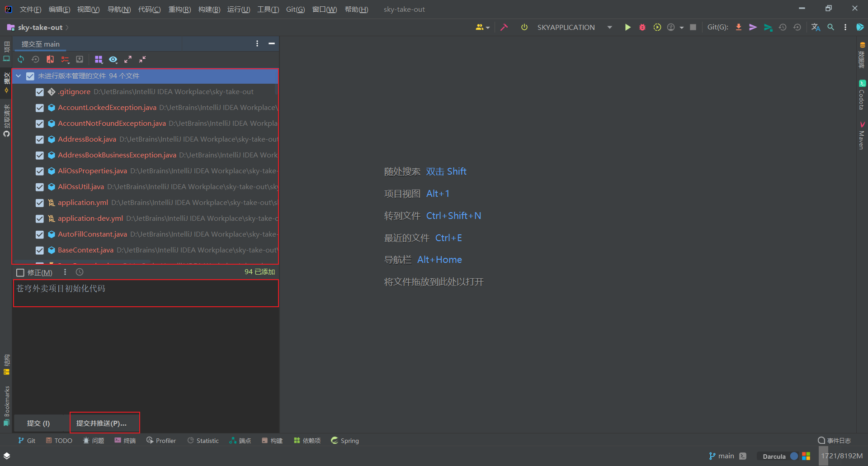Toggle checkbox for all 94 unversioned files
868x466 pixels.
pos(30,76)
